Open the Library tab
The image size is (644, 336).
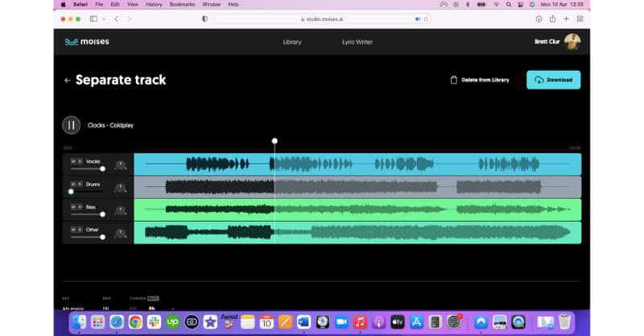point(292,42)
